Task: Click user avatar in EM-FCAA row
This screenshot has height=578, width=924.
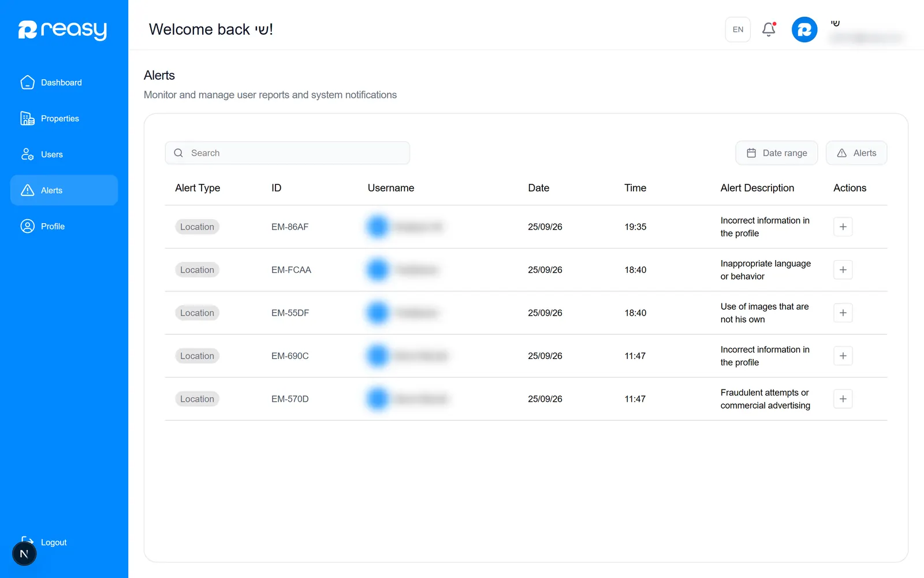Action: point(378,270)
